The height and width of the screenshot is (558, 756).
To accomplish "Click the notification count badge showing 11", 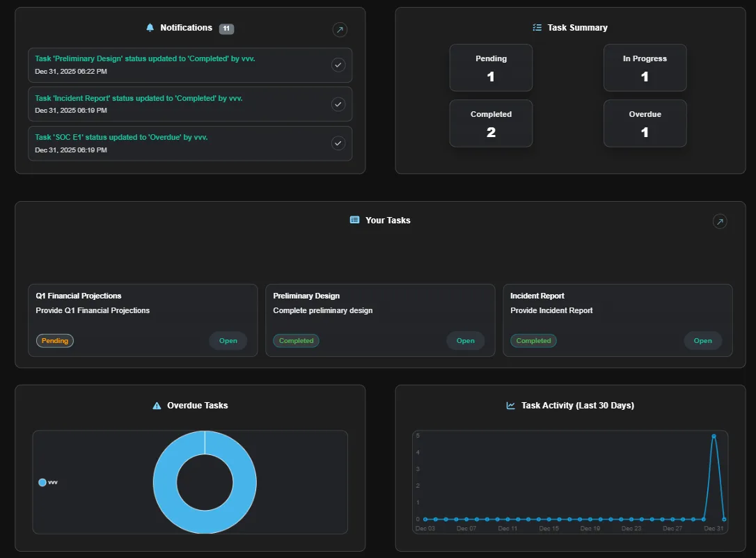I will coord(226,29).
